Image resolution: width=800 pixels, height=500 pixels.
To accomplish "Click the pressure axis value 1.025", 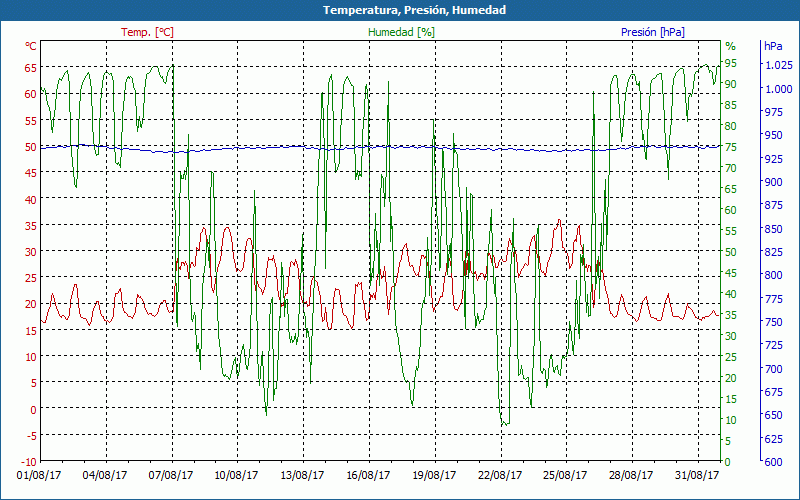I will (x=779, y=65).
